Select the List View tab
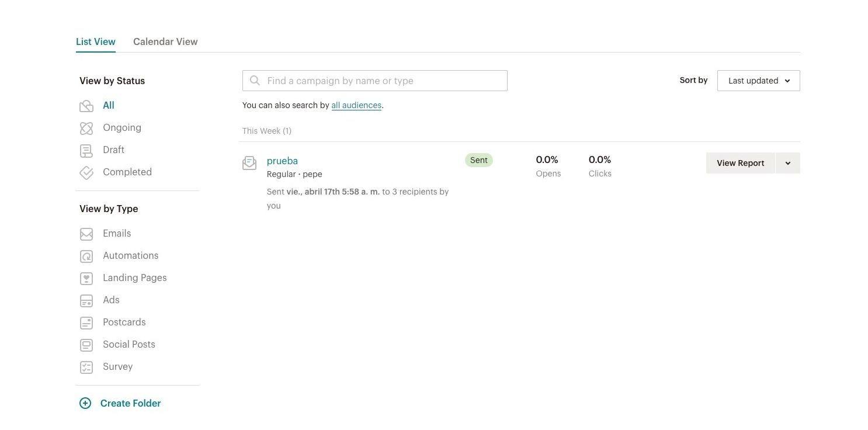Screen dimensions: 868x430 point(96,41)
